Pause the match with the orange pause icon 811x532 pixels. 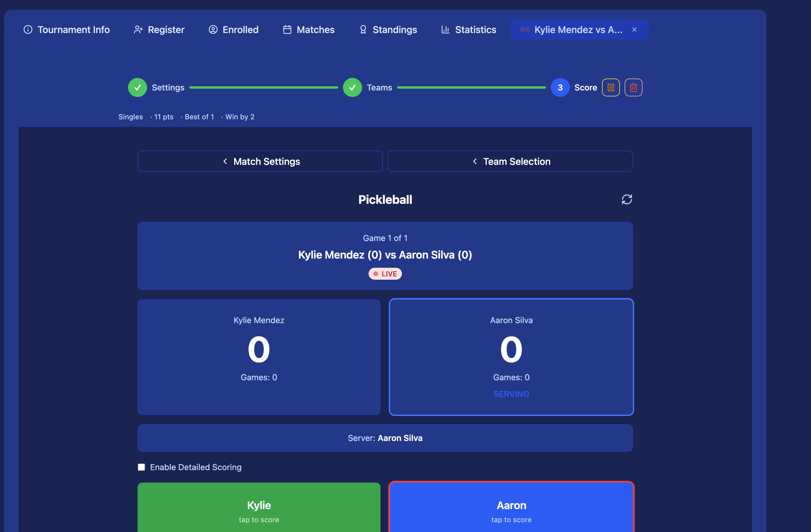[611, 87]
